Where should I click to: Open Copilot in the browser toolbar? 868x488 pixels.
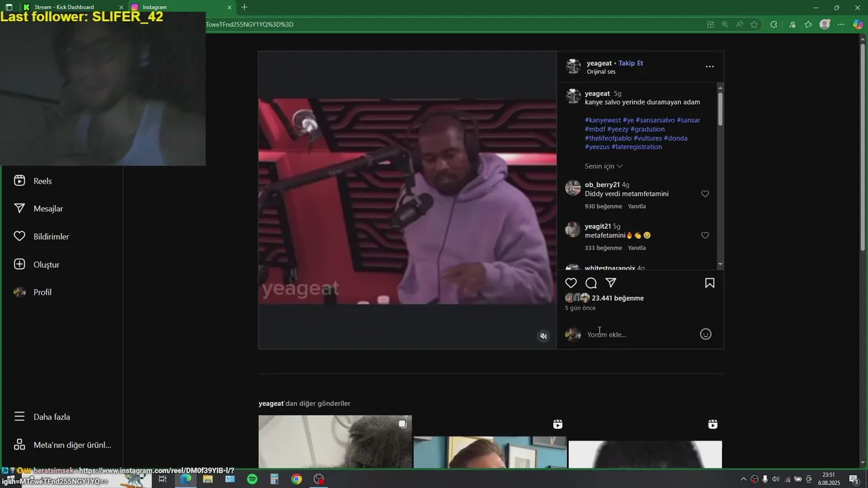point(858,24)
